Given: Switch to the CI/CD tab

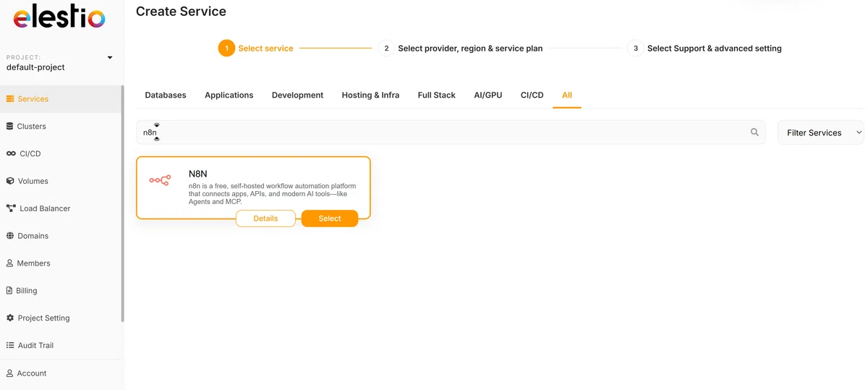Looking at the screenshot, I should coord(532,95).
